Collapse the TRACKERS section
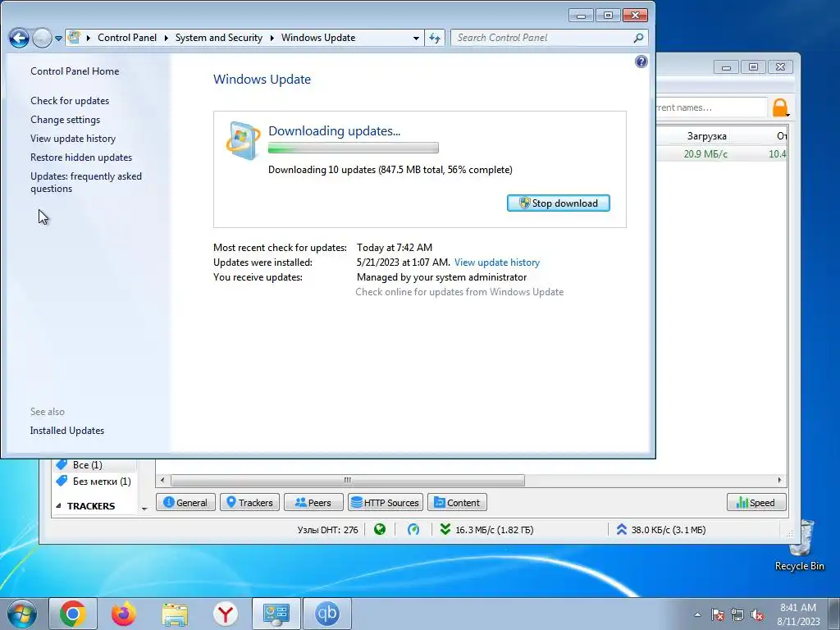This screenshot has height=630, width=840. [58, 505]
